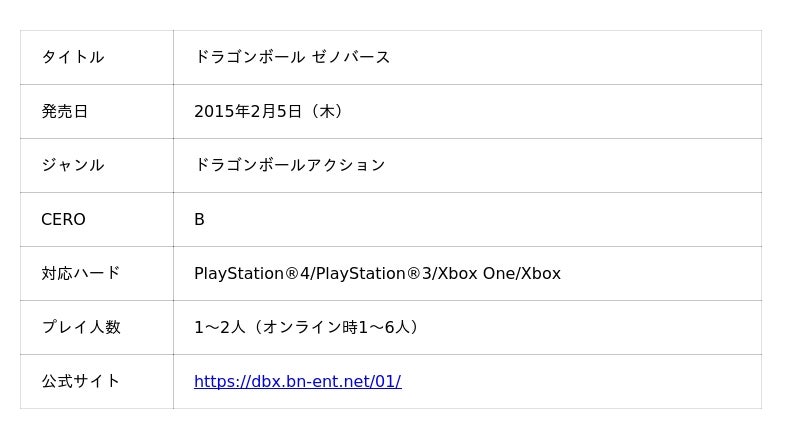Click the 発売日 label cell
Image resolution: width=800 pixels, height=439 pixels.
click(64, 111)
